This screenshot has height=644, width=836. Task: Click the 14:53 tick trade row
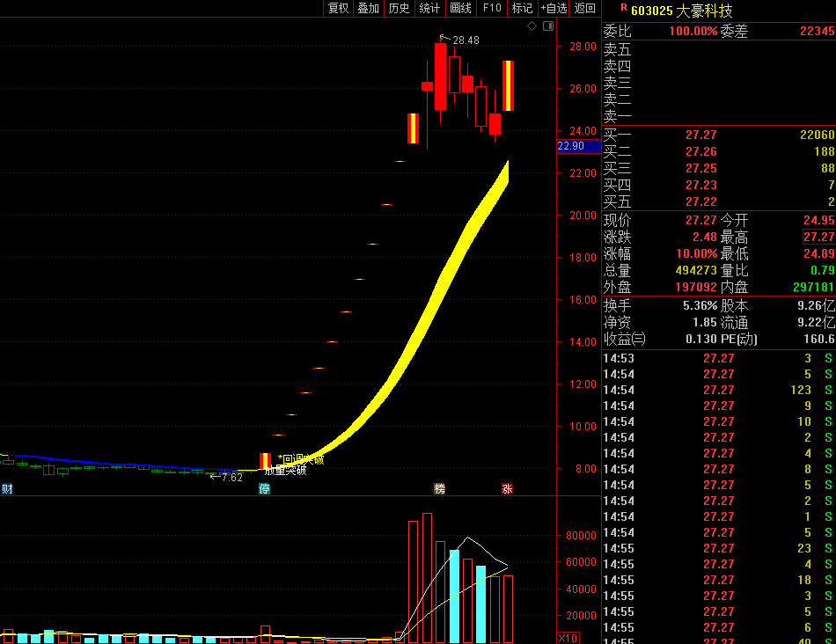tap(719, 358)
